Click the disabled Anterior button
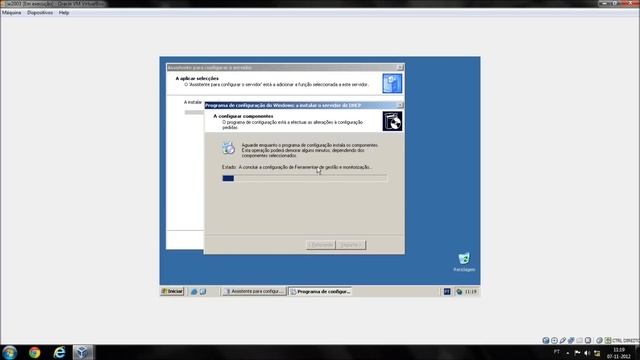This screenshot has width=640, height=360. coord(321,244)
